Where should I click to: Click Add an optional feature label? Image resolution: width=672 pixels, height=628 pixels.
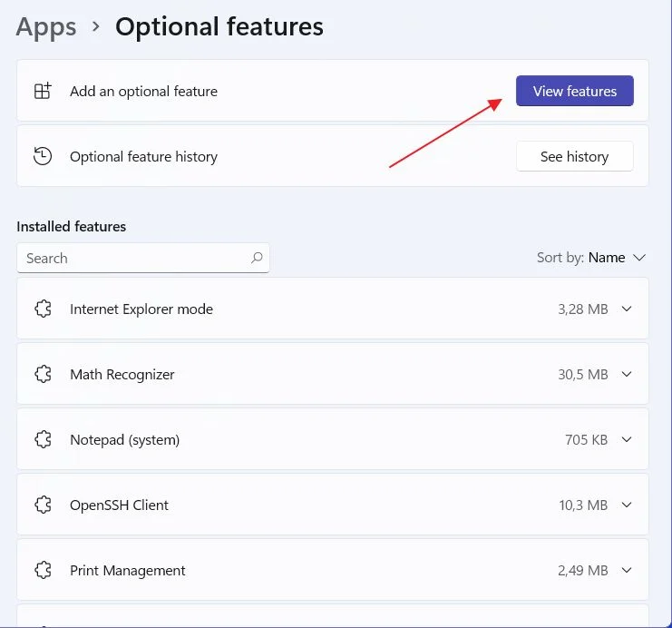143,92
